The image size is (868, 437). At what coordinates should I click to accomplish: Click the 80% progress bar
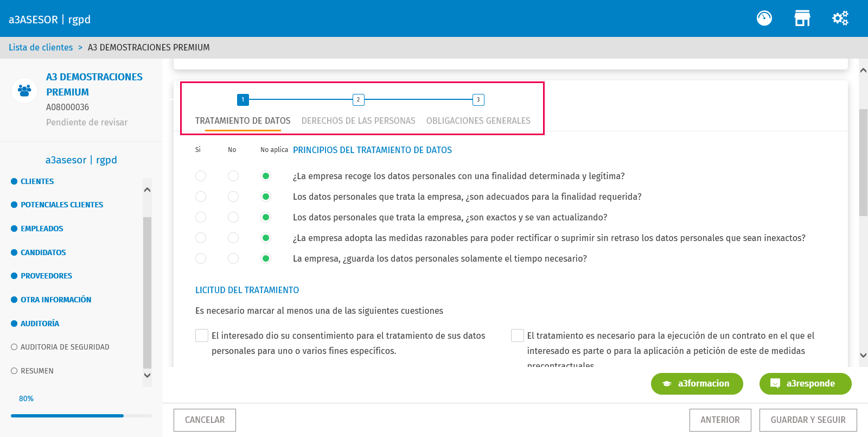[81, 416]
